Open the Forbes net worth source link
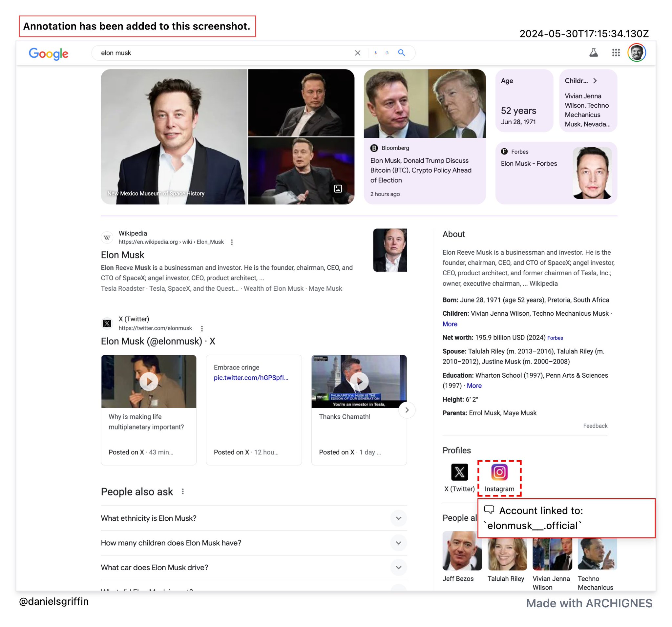Viewport: 672px width, 627px height. click(x=555, y=338)
